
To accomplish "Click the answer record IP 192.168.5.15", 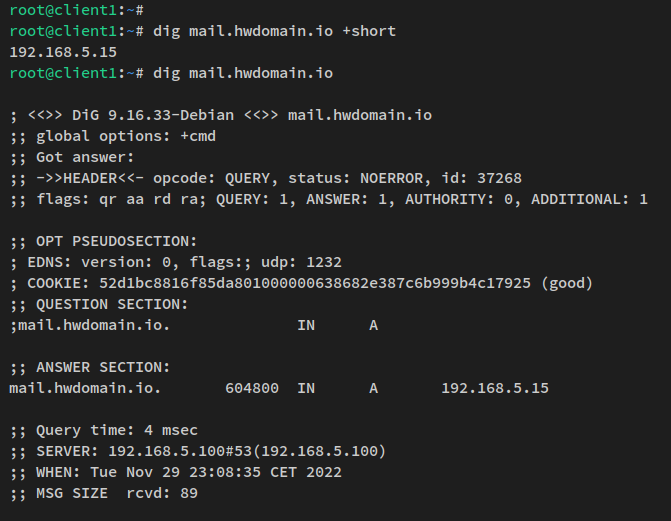I will click(494, 388).
